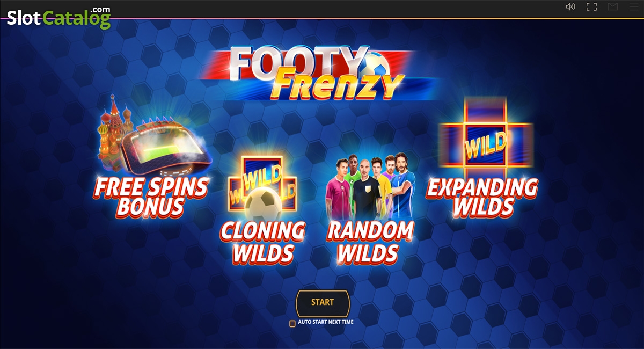Enable Auto Start Next Time checkbox
Image resolution: width=644 pixels, height=349 pixels.
pyautogui.click(x=292, y=323)
